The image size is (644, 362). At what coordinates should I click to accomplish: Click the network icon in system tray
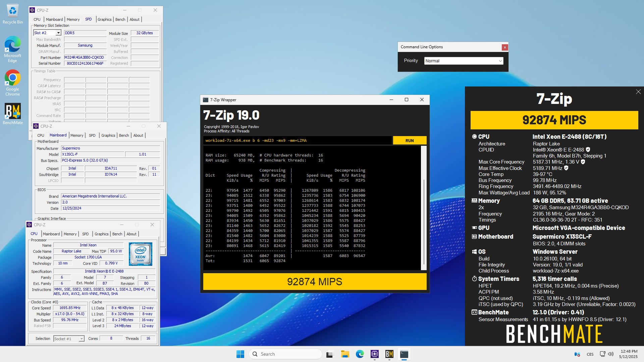click(603, 354)
